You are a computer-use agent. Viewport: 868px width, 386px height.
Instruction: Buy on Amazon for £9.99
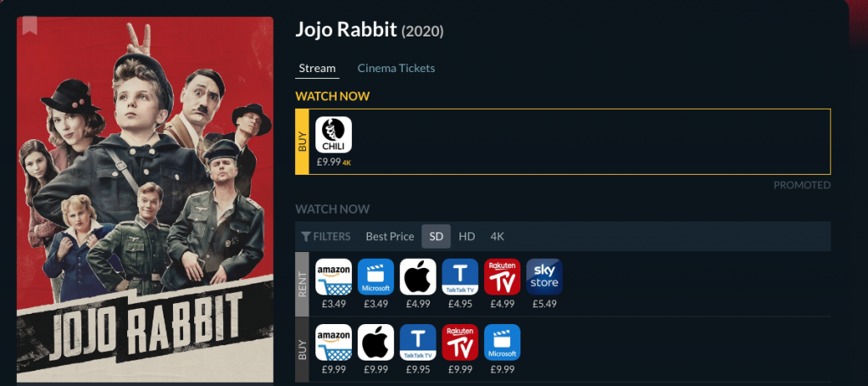click(x=333, y=342)
